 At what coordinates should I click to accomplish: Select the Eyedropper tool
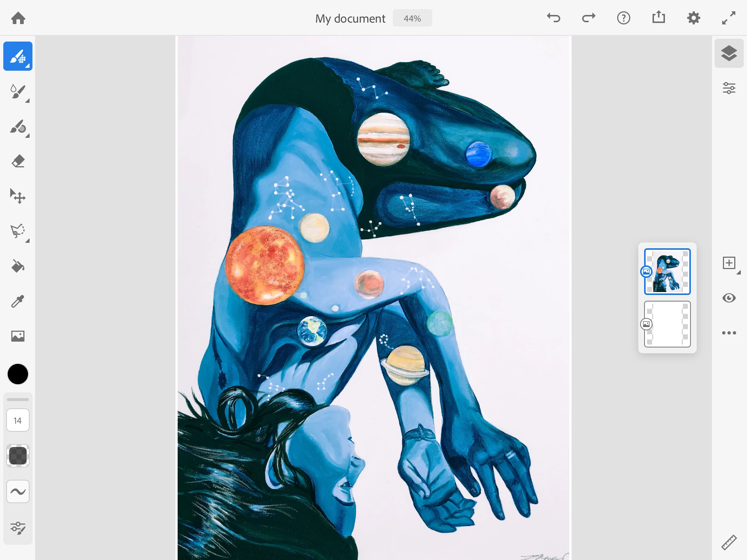pyautogui.click(x=18, y=302)
